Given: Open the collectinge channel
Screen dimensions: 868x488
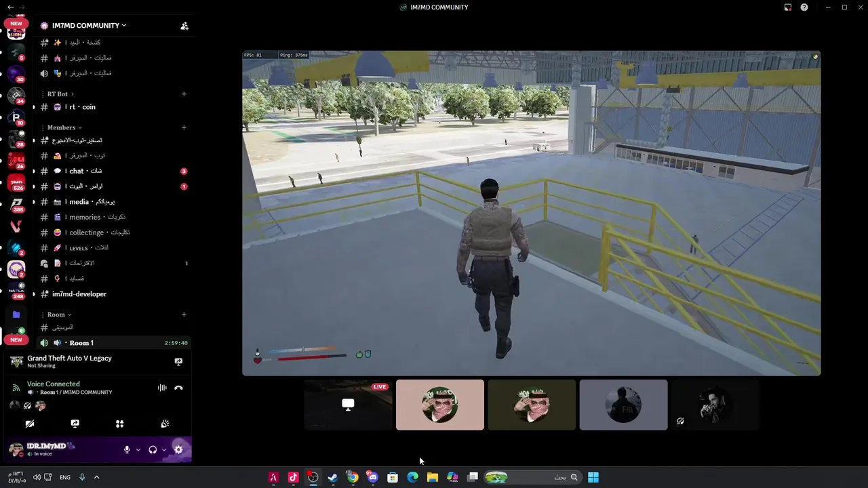Looking at the screenshot, I should [x=112, y=232].
